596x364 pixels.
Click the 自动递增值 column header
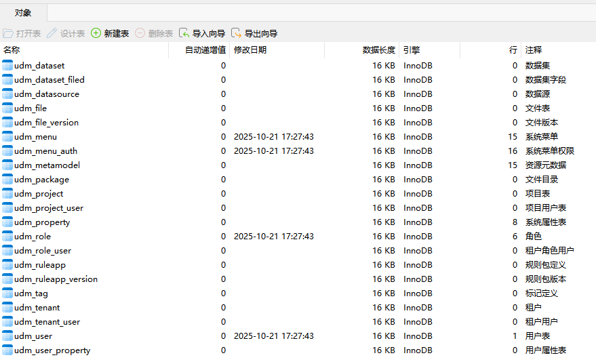pos(205,50)
